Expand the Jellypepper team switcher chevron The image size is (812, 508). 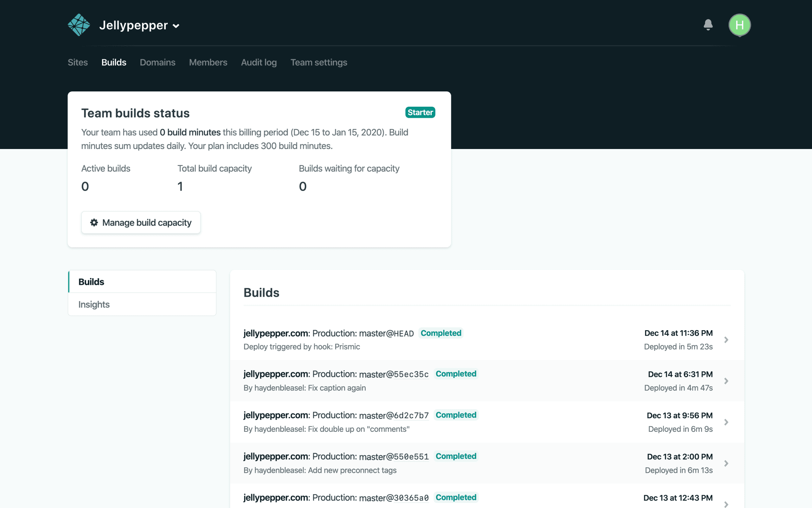click(x=176, y=26)
